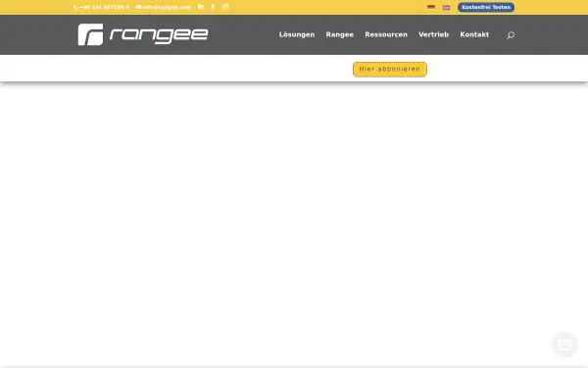
Task: Open the Lösungen menu
Action: click(297, 34)
